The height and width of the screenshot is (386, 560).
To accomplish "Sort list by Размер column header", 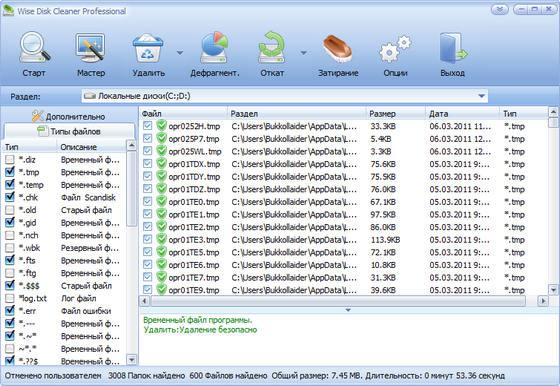I will point(396,114).
